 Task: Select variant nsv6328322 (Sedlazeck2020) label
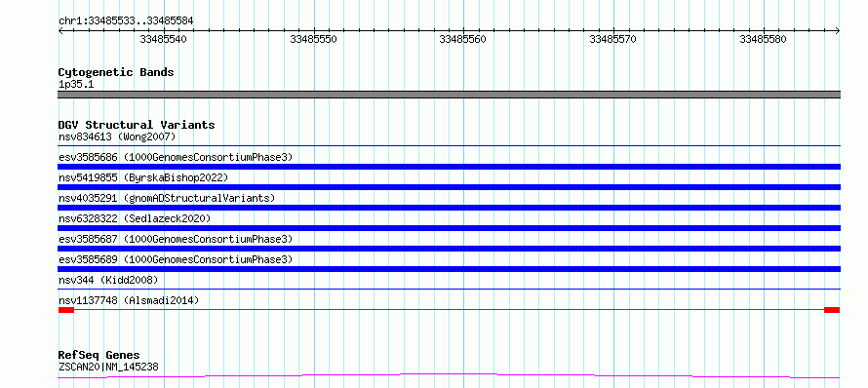135,218
